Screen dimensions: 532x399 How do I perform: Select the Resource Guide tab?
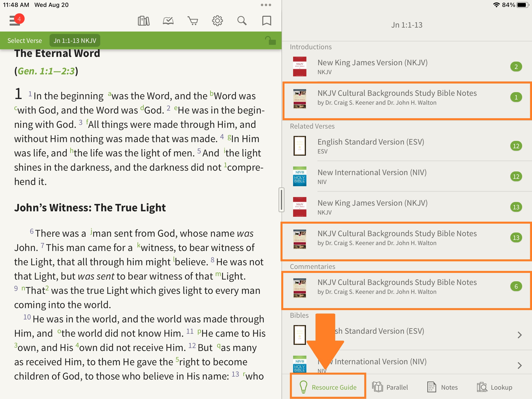point(328,387)
